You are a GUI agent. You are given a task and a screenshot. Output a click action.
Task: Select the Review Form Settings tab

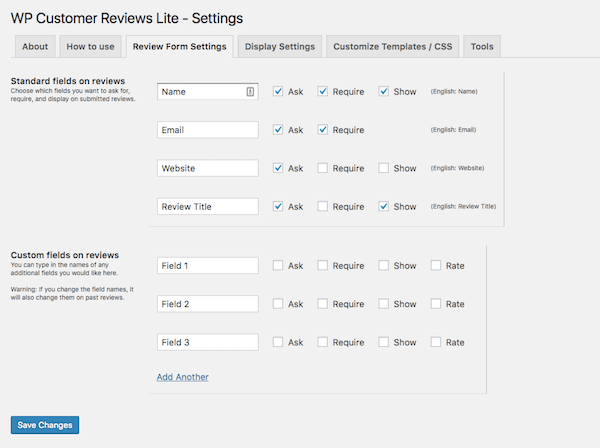pos(179,46)
